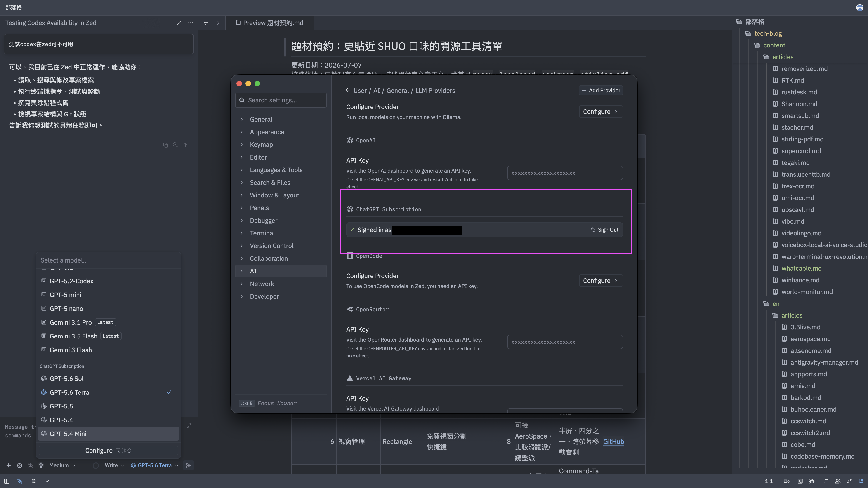Select GPT-5.2-Codex model
Image resolution: width=868 pixels, height=488 pixels.
click(x=108, y=281)
